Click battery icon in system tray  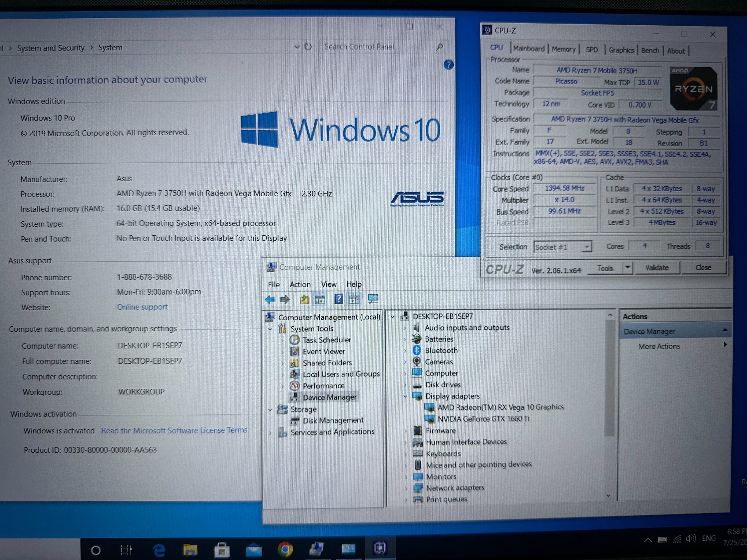663,540
